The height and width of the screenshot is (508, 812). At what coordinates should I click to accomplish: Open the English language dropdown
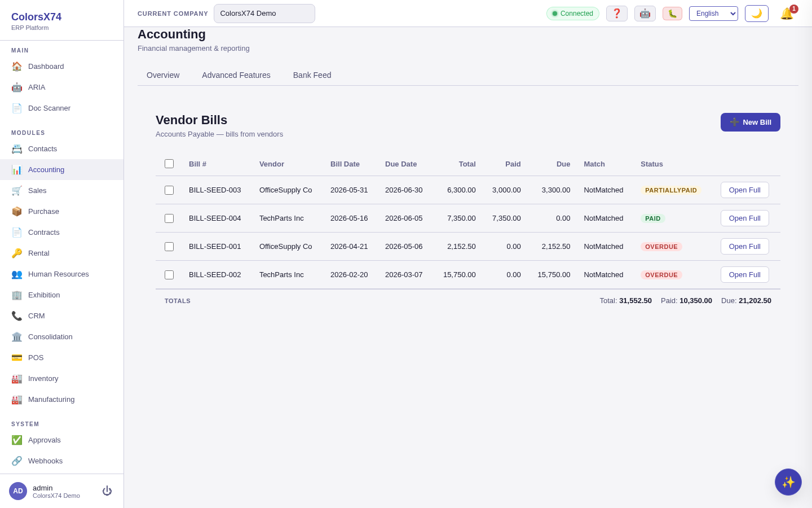[713, 14]
